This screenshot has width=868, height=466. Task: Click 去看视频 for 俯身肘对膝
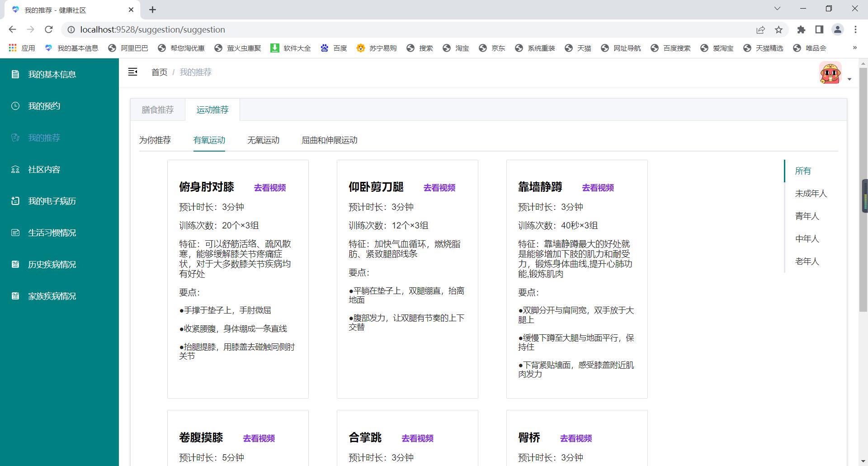[270, 188]
